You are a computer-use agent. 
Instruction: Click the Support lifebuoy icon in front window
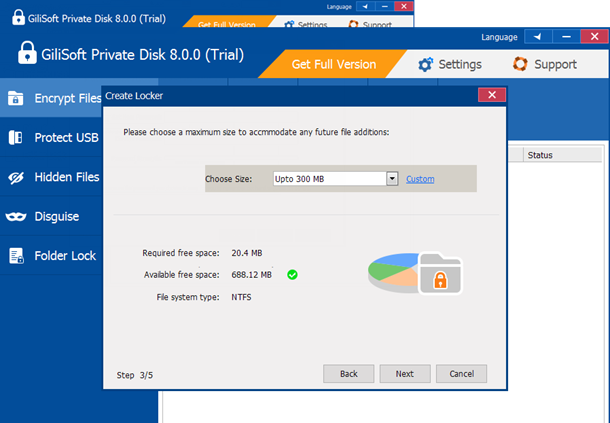click(x=520, y=64)
